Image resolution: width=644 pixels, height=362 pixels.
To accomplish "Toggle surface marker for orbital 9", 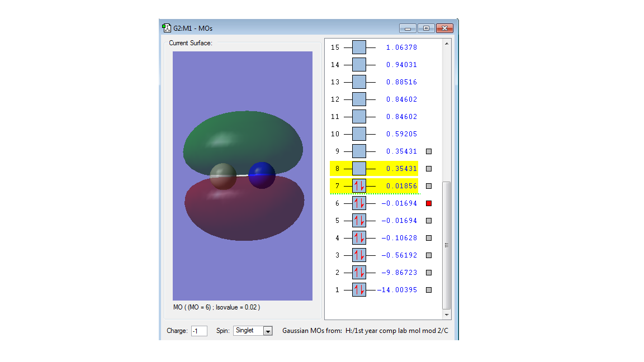I will click(429, 151).
